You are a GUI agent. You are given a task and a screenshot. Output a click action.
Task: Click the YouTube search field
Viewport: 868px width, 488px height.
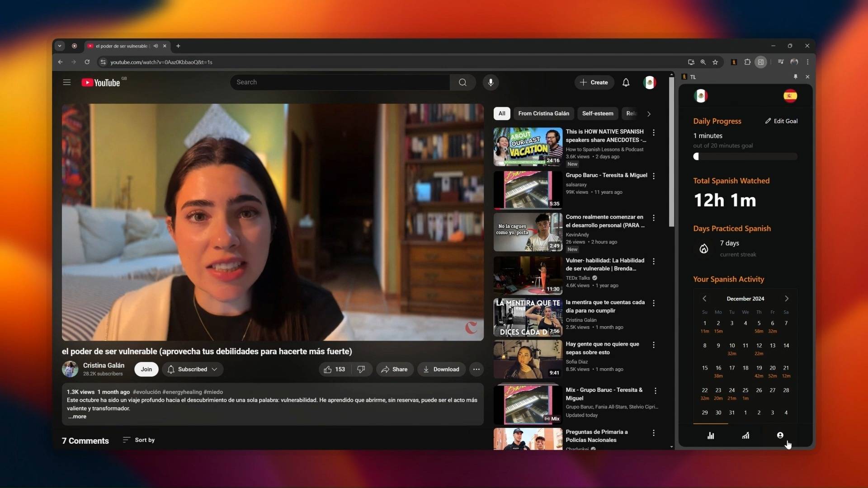[x=340, y=82]
